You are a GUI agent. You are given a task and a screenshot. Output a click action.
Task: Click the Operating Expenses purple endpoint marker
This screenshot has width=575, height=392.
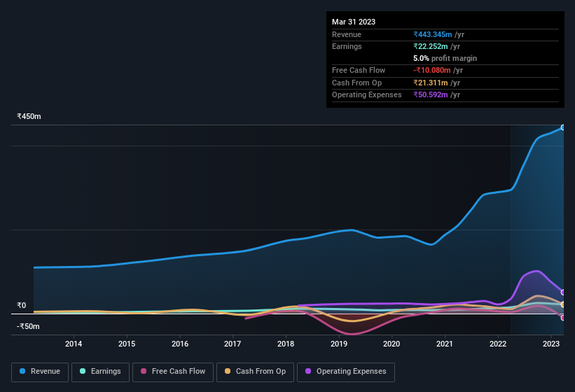click(x=563, y=293)
